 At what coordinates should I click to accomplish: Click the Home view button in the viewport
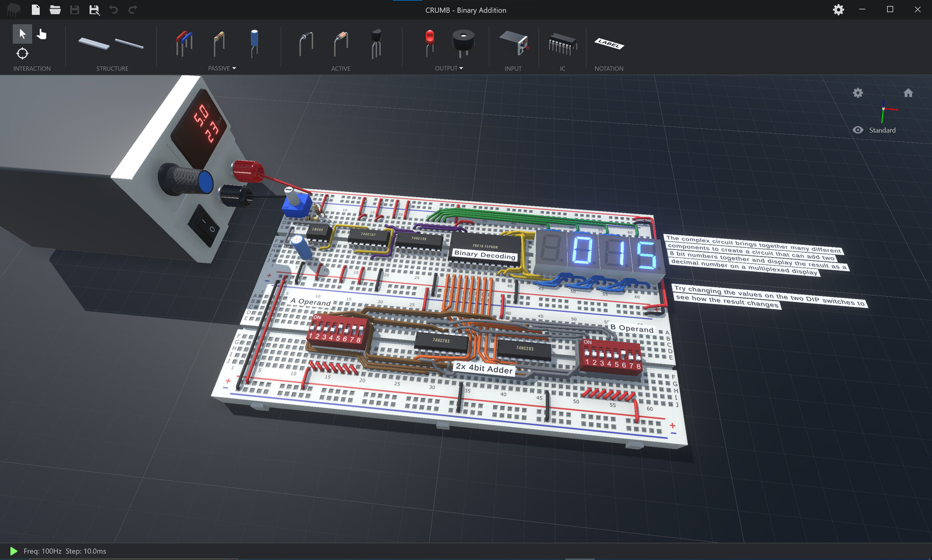pyautogui.click(x=908, y=93)
